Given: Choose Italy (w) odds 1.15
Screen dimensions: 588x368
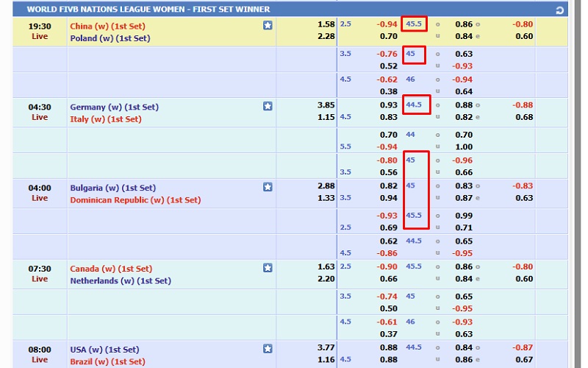Looking at the screenshot, I should click(x=326, y=118).
